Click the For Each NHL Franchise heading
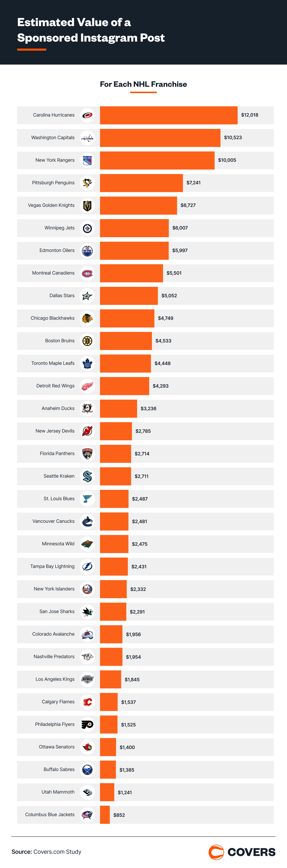 point(143,84)
